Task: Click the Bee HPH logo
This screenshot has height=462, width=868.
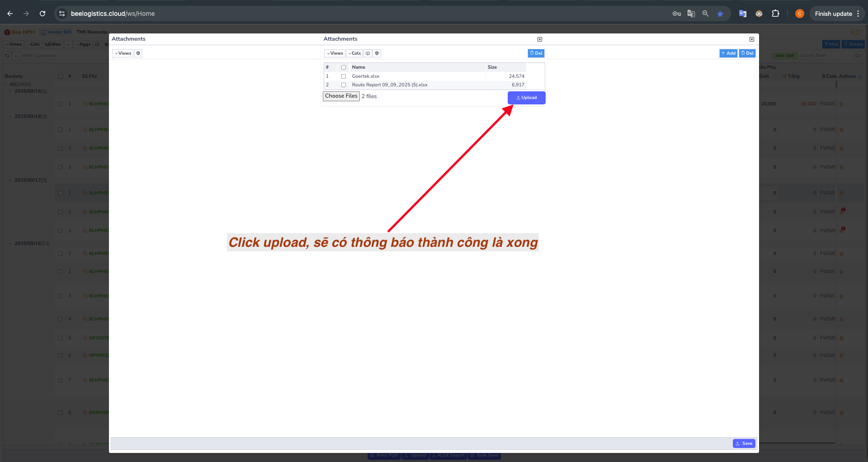Action: tap(19, 32)
